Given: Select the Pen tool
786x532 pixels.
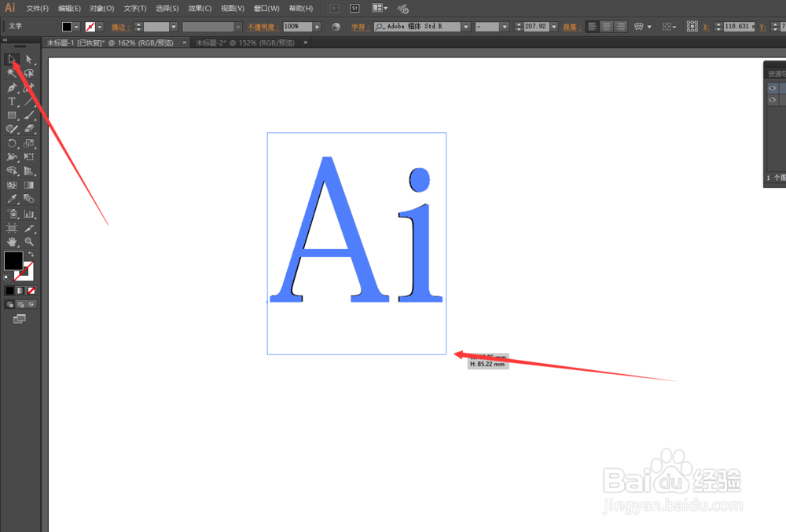Looking at the screenshot, I should point(12,88).
